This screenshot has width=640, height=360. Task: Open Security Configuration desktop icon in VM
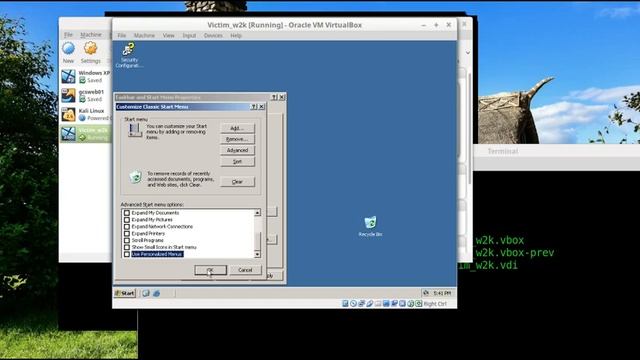[x=129, y=56]
